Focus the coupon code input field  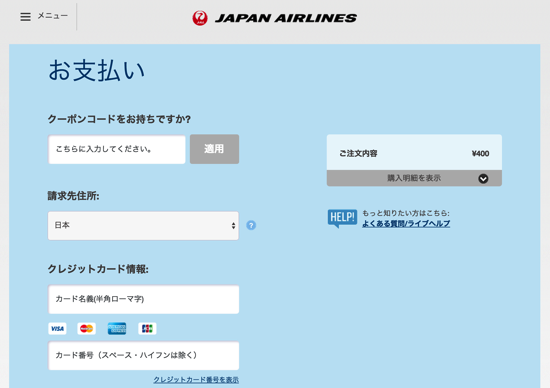point(117,149)
